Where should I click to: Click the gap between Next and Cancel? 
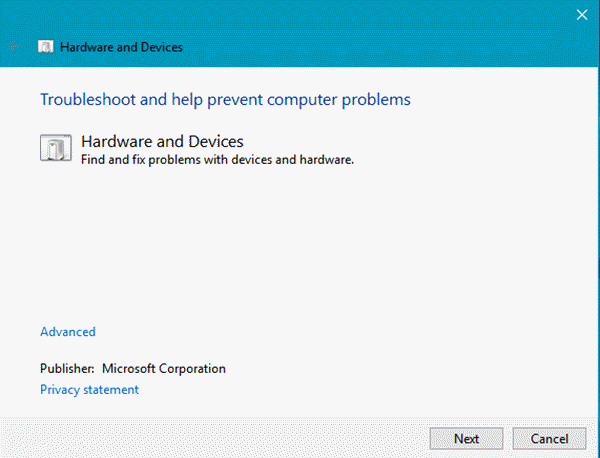pyautogui.click(x=507, y=438)
